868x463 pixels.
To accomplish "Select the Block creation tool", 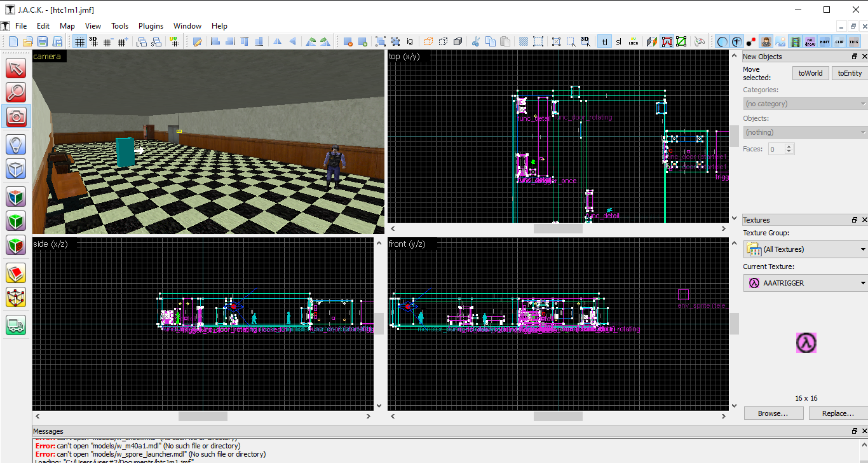I will pyautogui.click(x=16, y=169).
